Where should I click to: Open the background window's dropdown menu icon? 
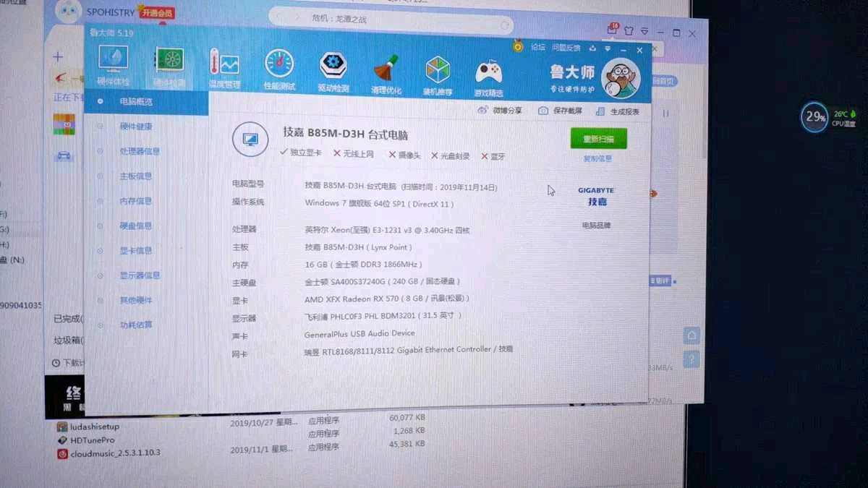coord(644,32)
